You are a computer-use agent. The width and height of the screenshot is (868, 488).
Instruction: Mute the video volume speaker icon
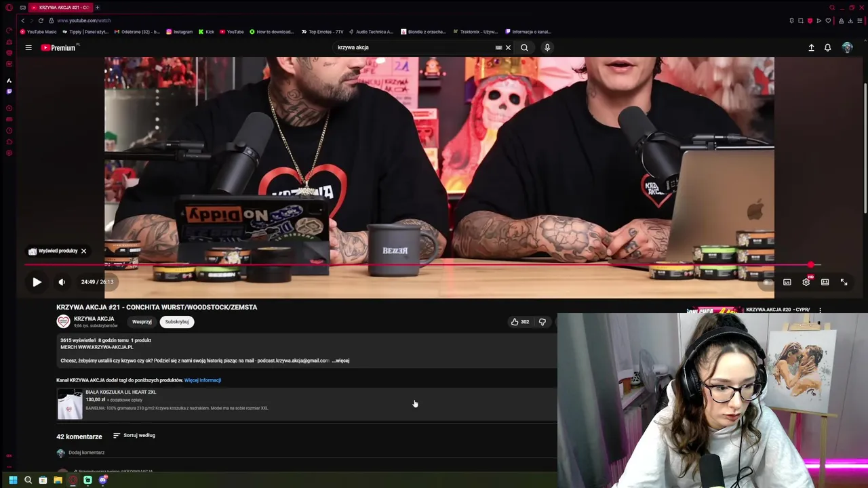[x=62, y=282]
